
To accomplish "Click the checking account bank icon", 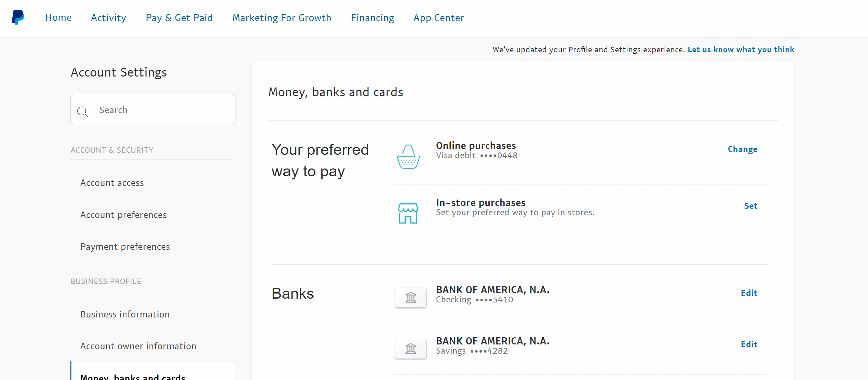I will [x=411, y=297].
